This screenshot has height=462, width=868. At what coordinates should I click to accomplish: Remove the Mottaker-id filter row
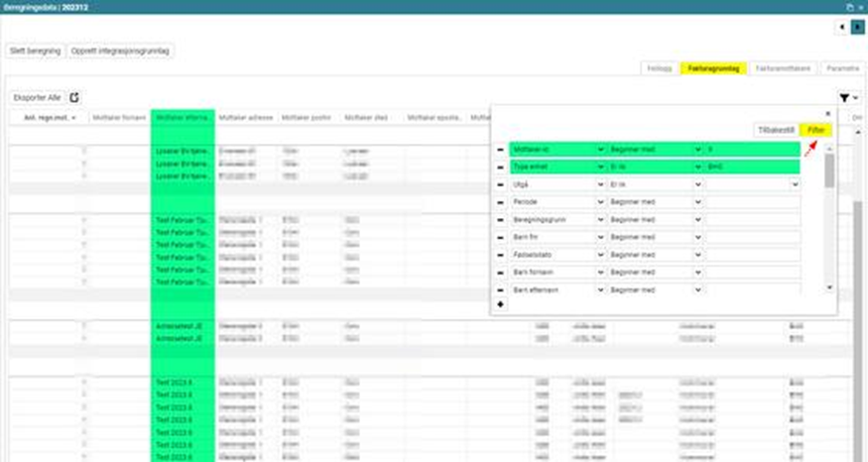(x=500, y=149)
